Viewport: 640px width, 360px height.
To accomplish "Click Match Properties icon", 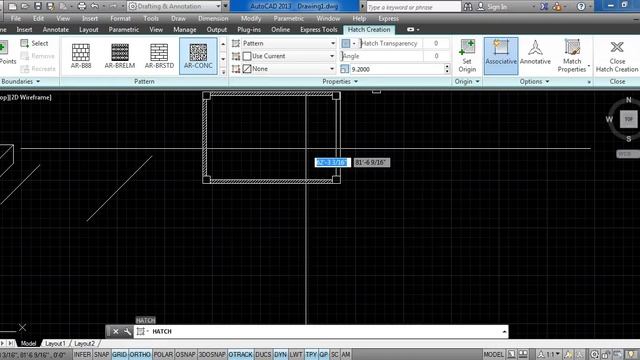I will click(x=572, y=47).
